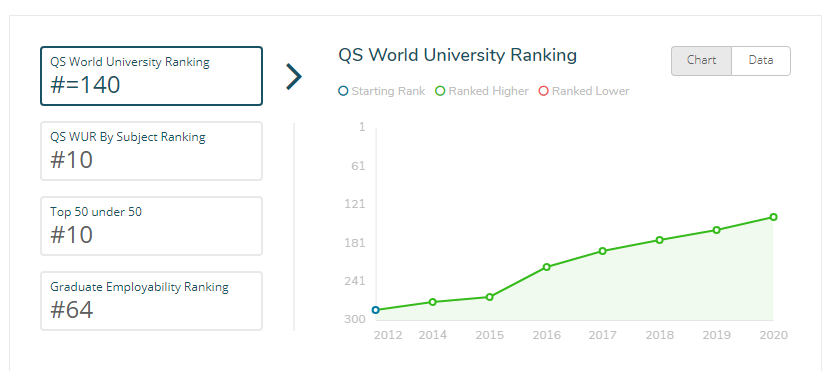The image size is (833, 371).
Task: Click the 241 y-axis label
Action: point(354,281)
